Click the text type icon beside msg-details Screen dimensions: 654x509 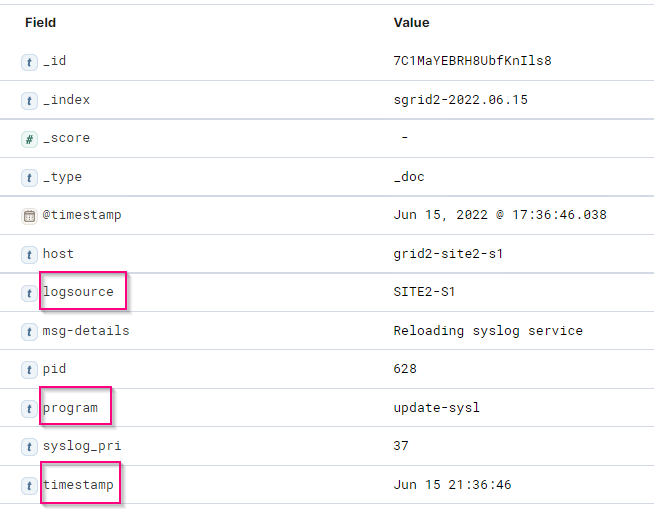point(29,331)
